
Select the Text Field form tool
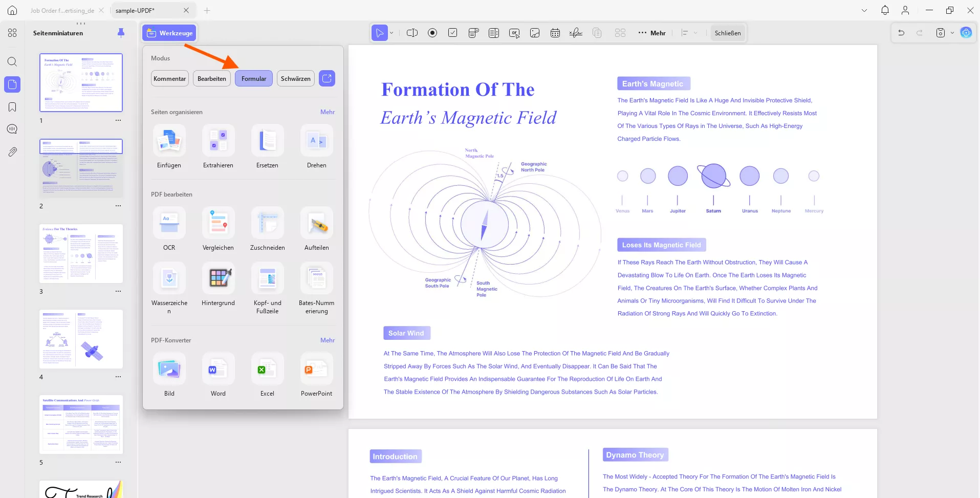(412, 33)
